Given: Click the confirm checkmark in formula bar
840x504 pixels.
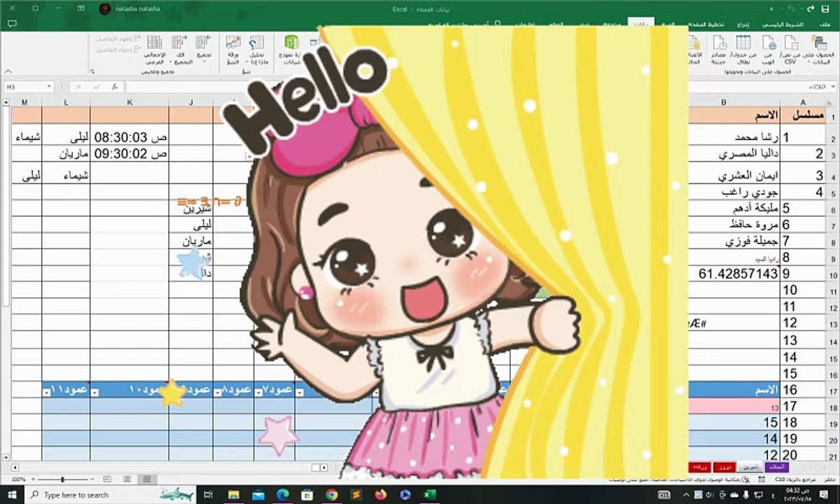Looking at the screenshot, I should pyautogui.click(x=96, y=87).
